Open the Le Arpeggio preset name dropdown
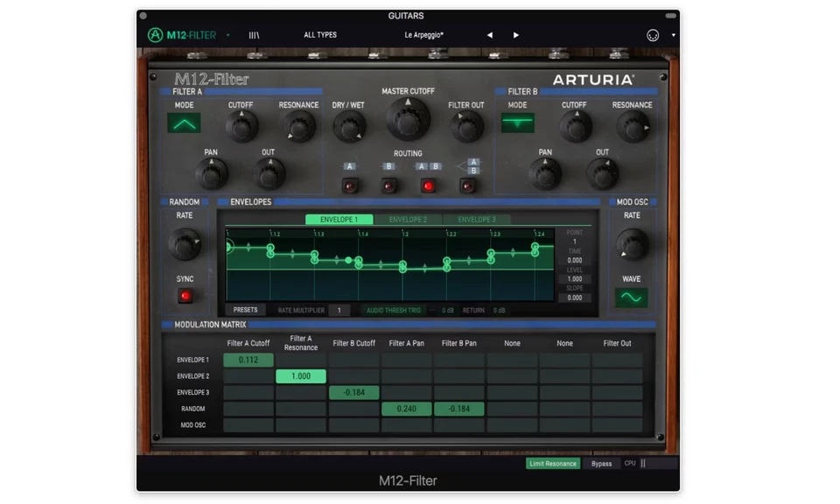The image size is (840, 504). (423, 34)
